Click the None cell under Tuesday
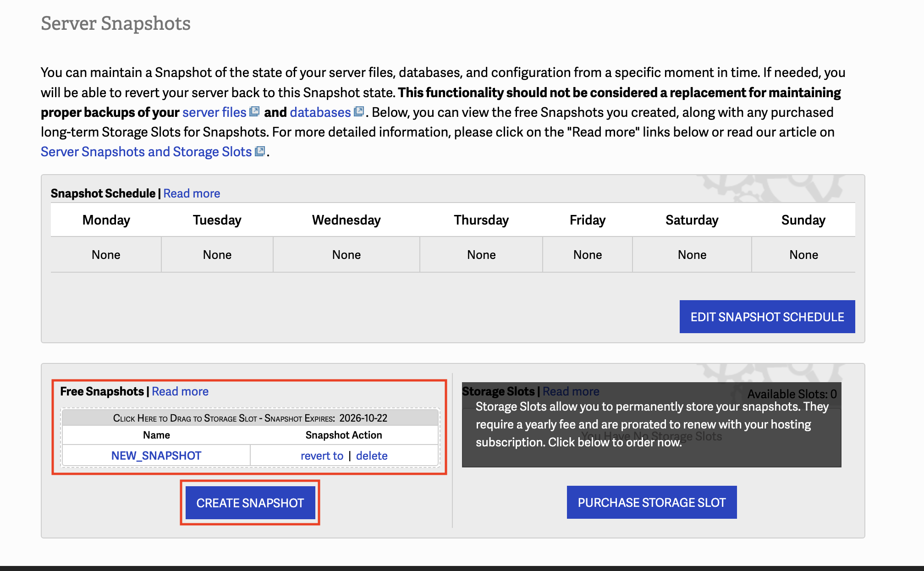 (x=217, y=255)
